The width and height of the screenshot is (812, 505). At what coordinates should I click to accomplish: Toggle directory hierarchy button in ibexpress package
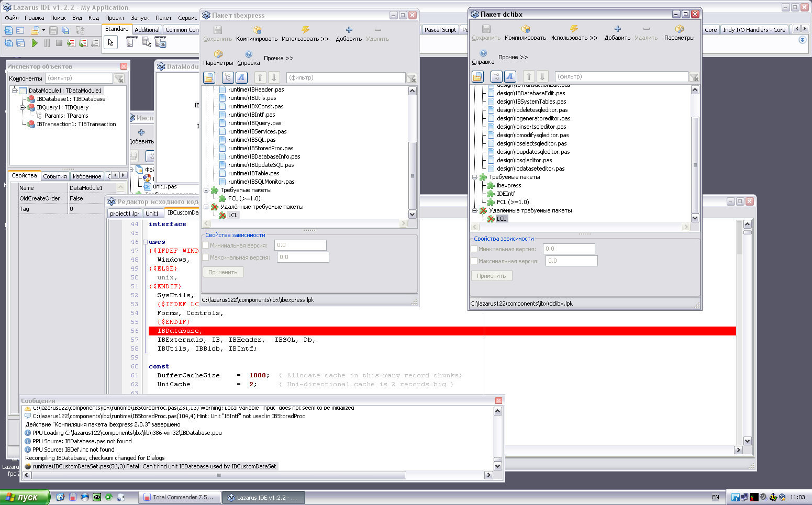click(228, 77)
